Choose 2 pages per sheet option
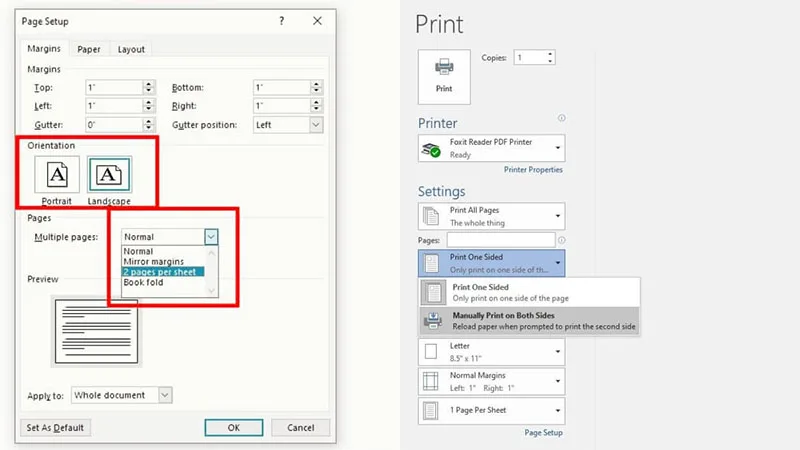The image size is (800, 450). [x=163, y=272]
